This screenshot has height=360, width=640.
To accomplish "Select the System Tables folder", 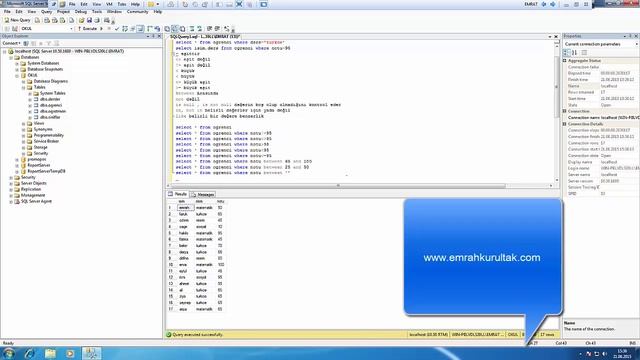I will [x=52, y=93].
